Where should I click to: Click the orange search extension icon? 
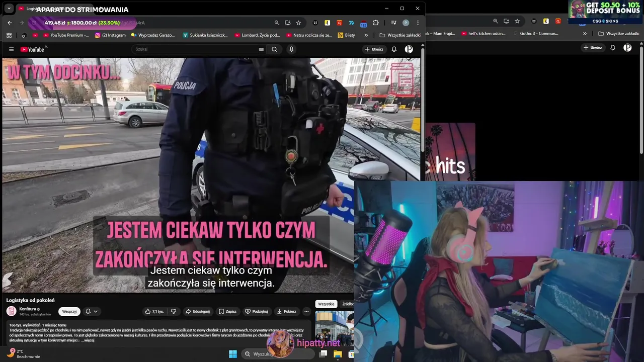tap(340, 23)
